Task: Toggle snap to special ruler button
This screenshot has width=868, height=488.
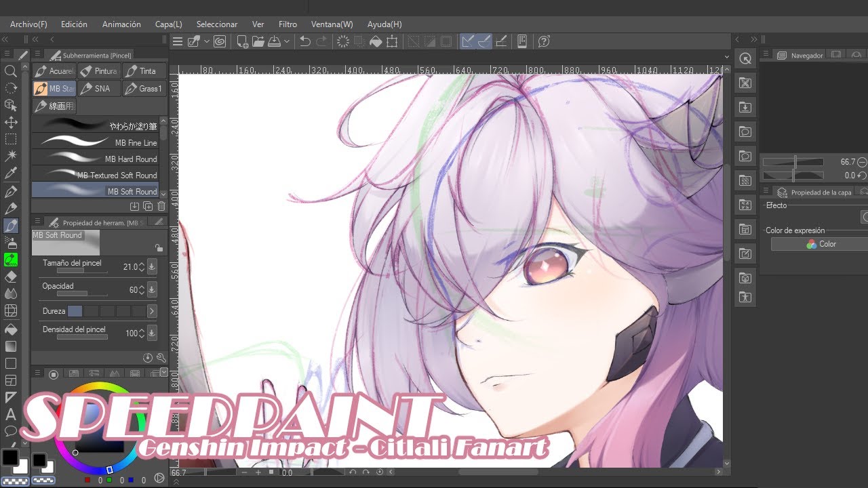Action: (x=484, y=41)
